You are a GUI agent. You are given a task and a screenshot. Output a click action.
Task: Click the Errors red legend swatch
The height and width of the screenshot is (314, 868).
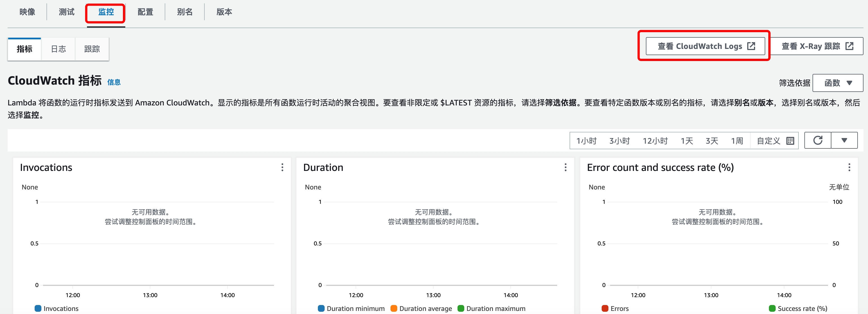click(605, 308)
